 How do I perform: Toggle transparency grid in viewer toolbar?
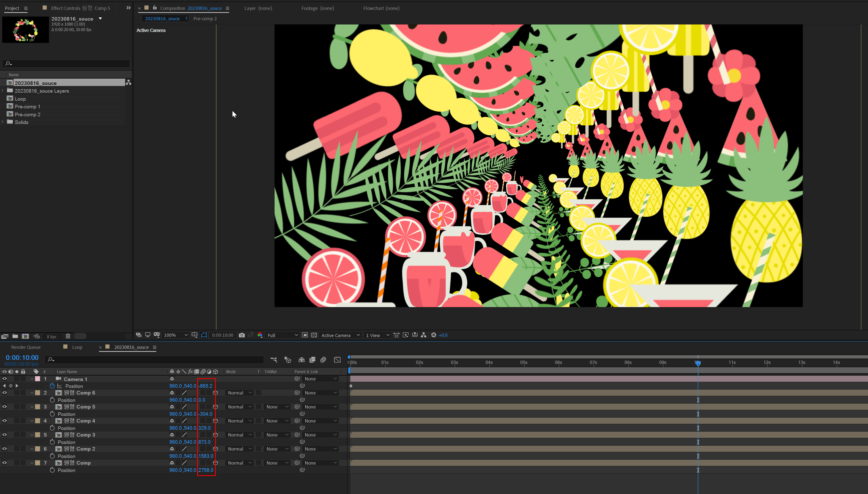(x=314, y=335)
